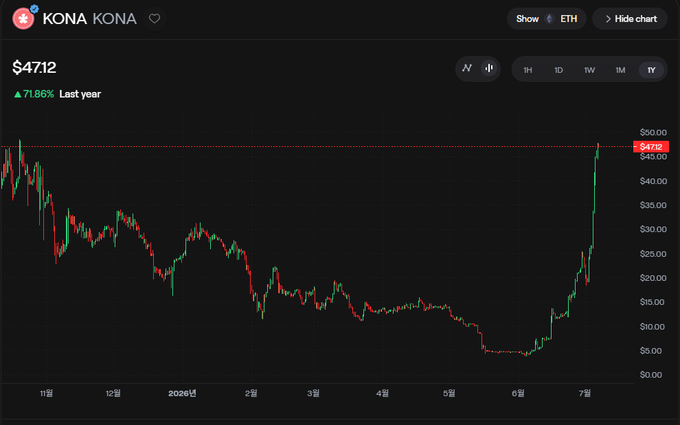This screenshot has width=680, height=425.
Task: Click the $20.00 price axis label
Action: [653, 278]
